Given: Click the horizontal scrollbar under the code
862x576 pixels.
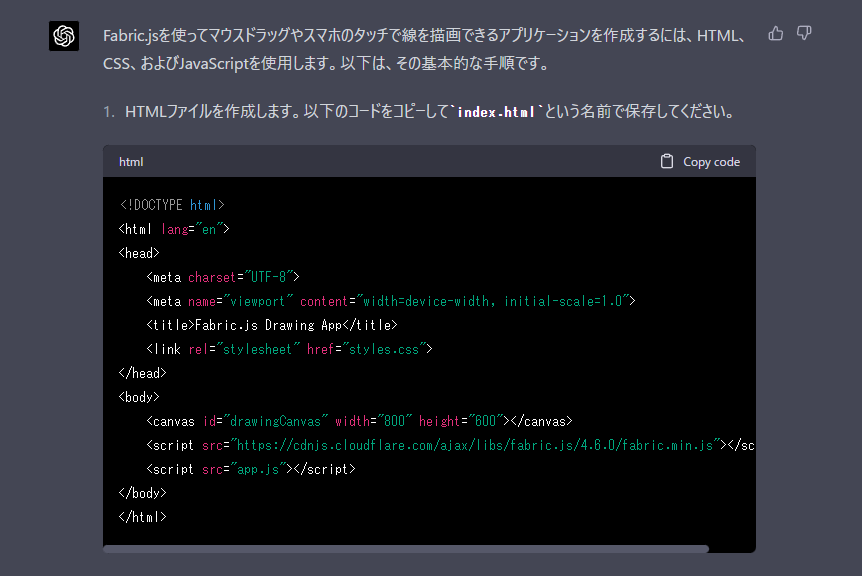Looking at the screenshot, I should (x=400, y=549).
